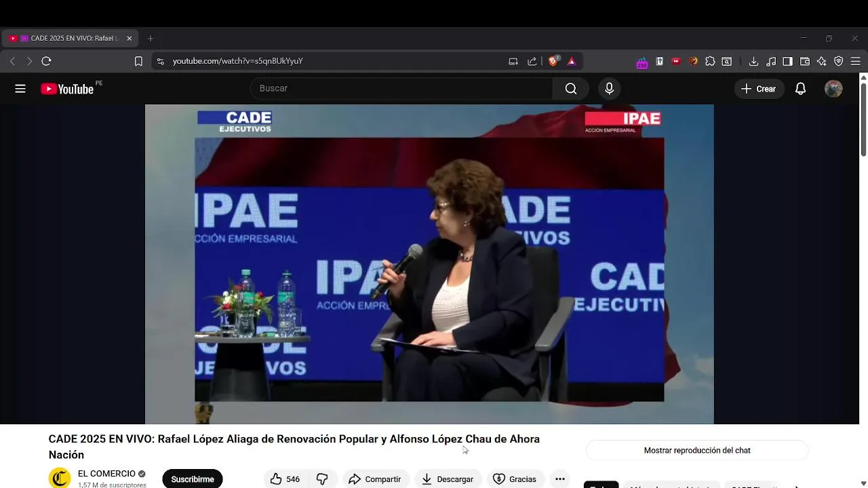Open the three-dot more actions menu
This screenshot has height=488, width=868.
click(x=560, y=479)
